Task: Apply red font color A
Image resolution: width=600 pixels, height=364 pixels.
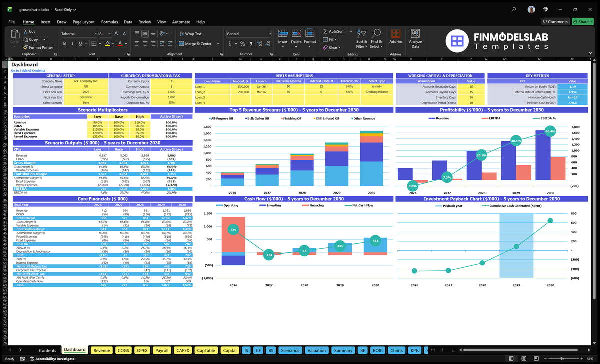Action: pos(120,44)
